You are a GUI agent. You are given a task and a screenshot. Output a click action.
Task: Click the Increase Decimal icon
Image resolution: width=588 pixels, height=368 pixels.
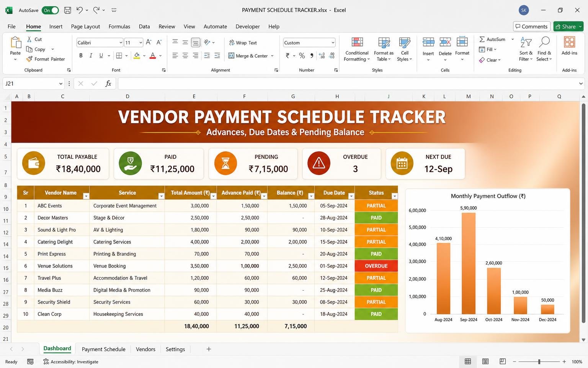point(322,56)
